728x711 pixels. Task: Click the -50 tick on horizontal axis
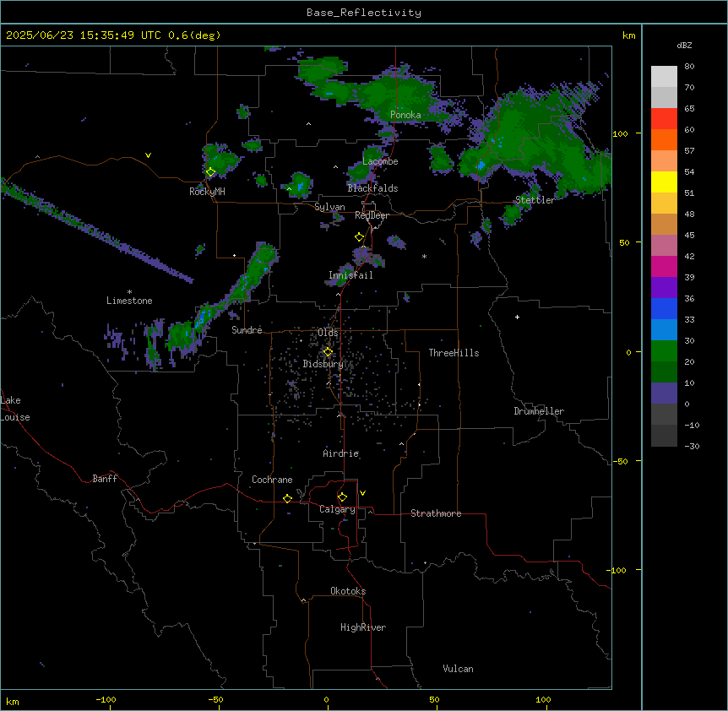tap(215, 699)
